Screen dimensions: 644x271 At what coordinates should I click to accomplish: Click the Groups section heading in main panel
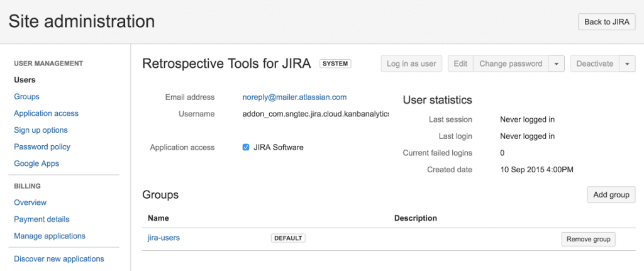pyautogui.click(x=160, y=195)
